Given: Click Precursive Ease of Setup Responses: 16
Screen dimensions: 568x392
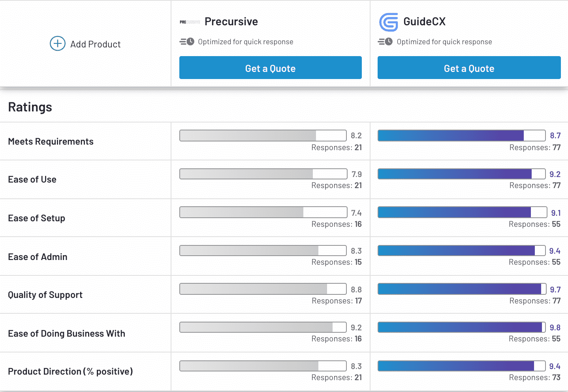Looking at the screenshot, I should (x=337, y=224).
